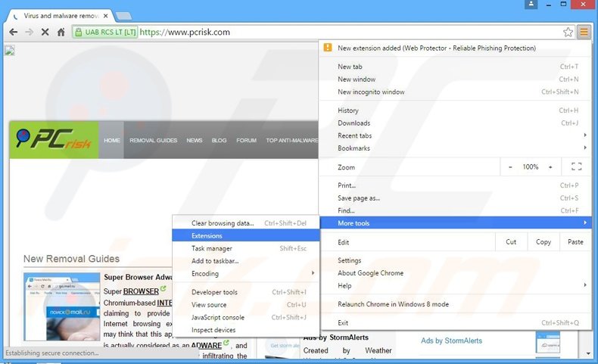Open FORUM in the site navigation
598x364 pixels.
tap(246, 140)
